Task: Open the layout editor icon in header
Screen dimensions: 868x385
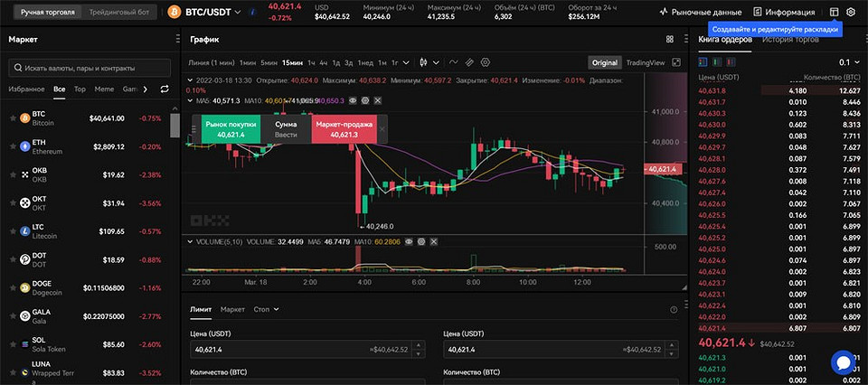Action: click(834, 13)
